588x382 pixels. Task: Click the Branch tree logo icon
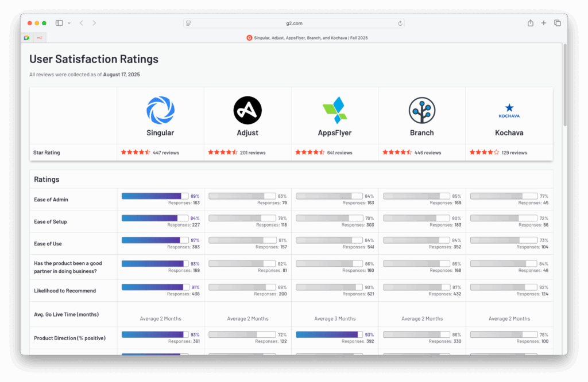422,110
